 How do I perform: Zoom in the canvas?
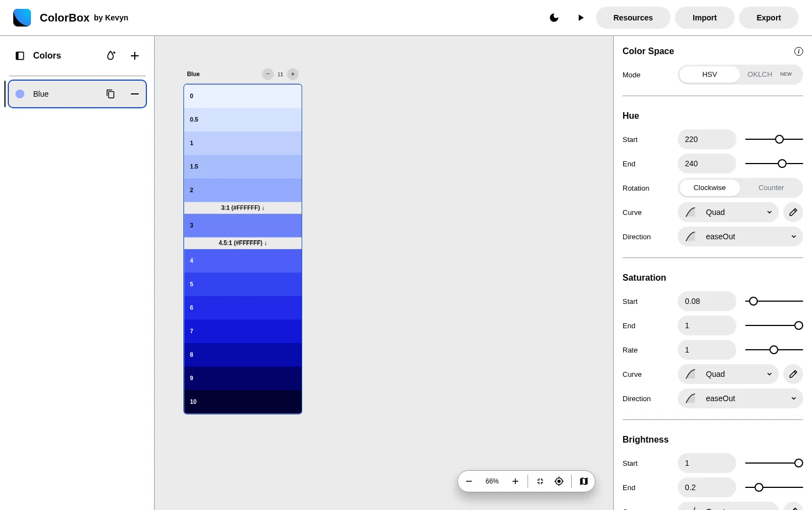(x=515, y=481)
